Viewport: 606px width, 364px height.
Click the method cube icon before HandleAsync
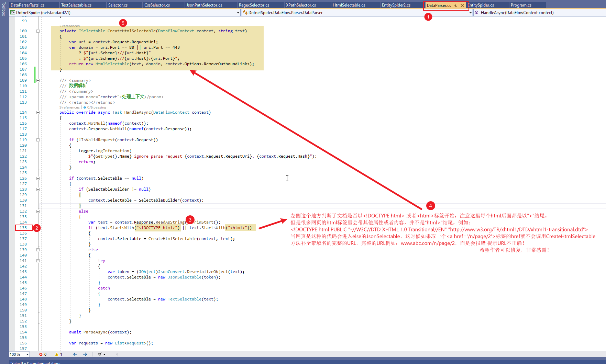tap(477, 12)
